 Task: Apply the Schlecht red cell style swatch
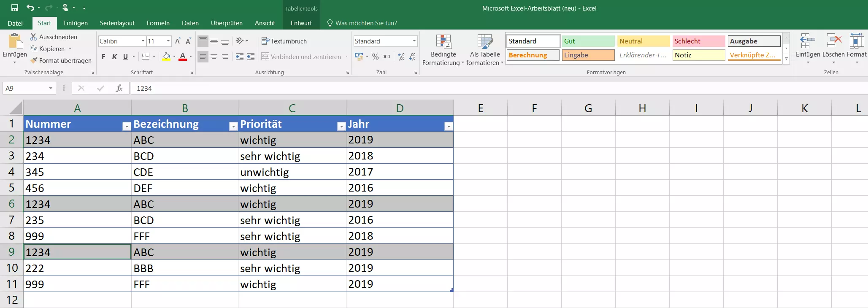tap(698, 41)
